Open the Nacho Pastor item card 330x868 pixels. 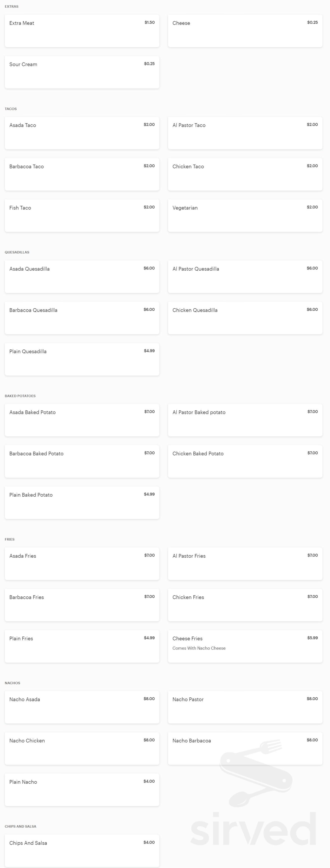click(245, 707)
